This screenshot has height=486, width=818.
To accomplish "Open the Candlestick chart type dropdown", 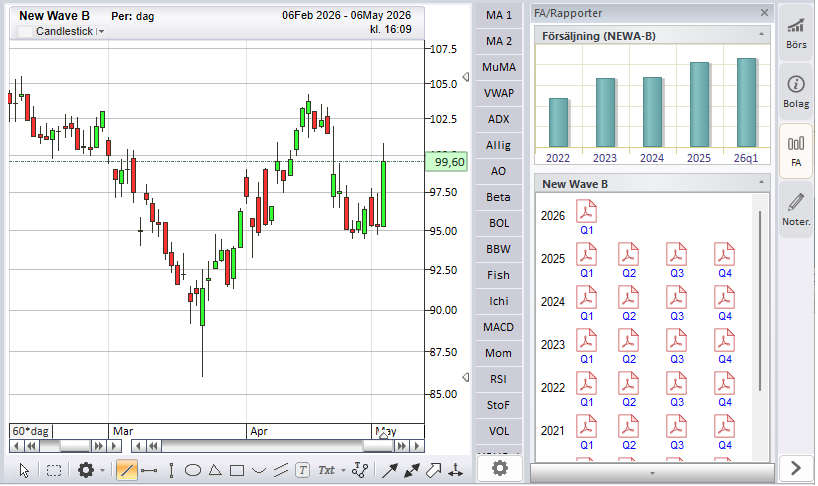I will [101, 32].
